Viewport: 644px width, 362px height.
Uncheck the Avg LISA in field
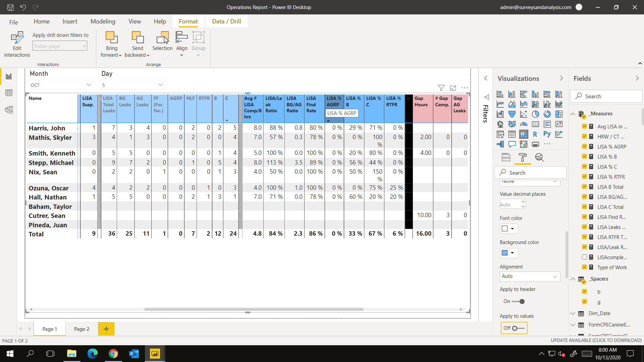point(584,126)
